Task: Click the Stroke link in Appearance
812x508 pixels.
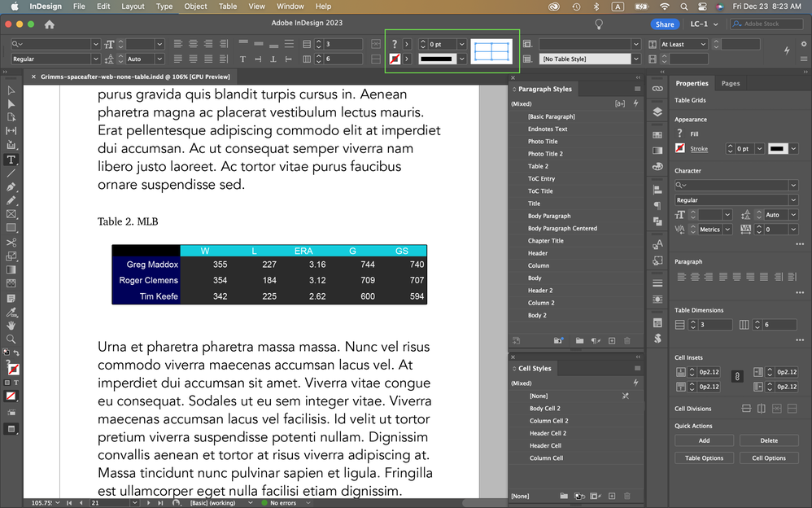Action: pyautogui.click(x=699, y=149)
